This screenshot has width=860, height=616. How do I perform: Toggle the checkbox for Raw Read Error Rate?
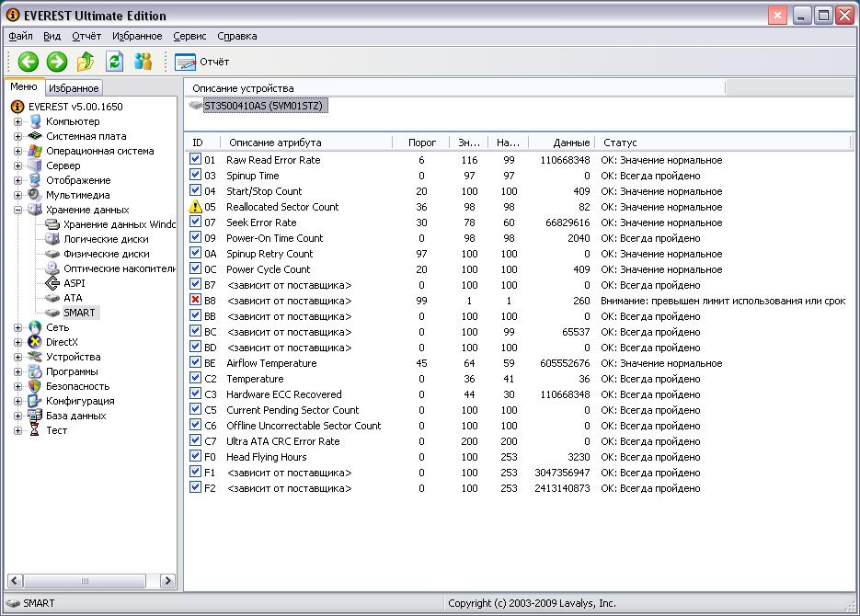tap(195, 160)
